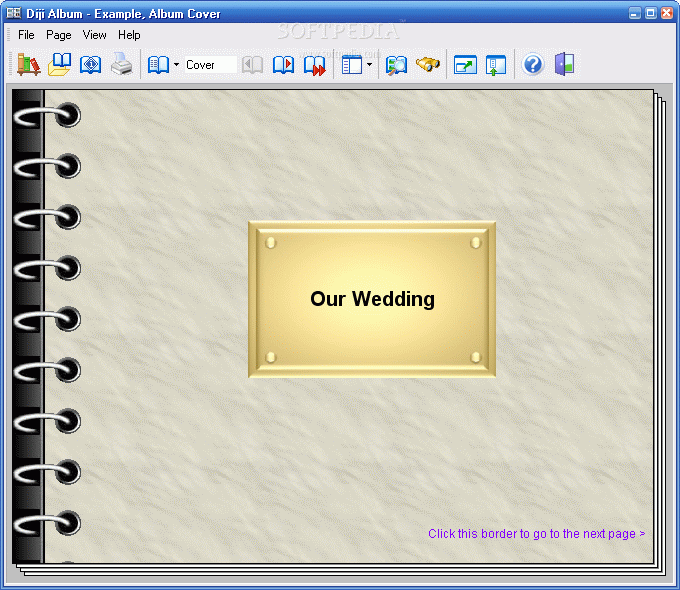Screen dimensions: 680x590
Task: Click the Cover page name field
Action: point(210,65)
